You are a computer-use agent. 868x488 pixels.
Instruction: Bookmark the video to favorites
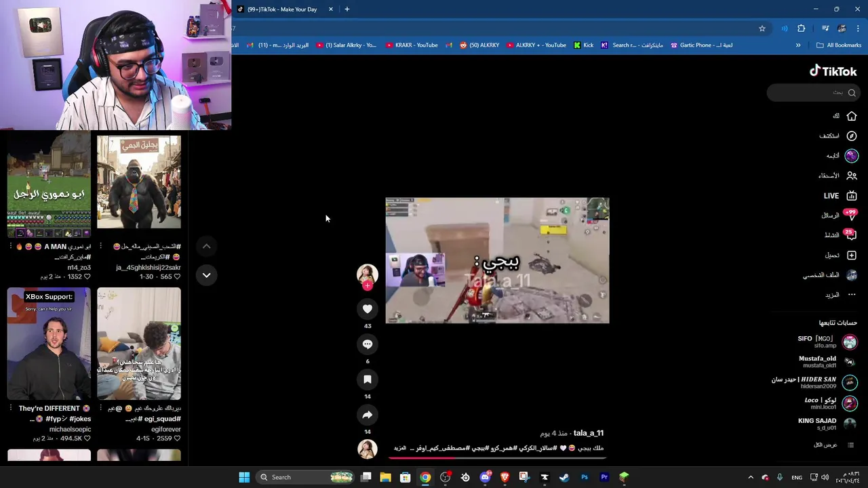click(368, 380)
